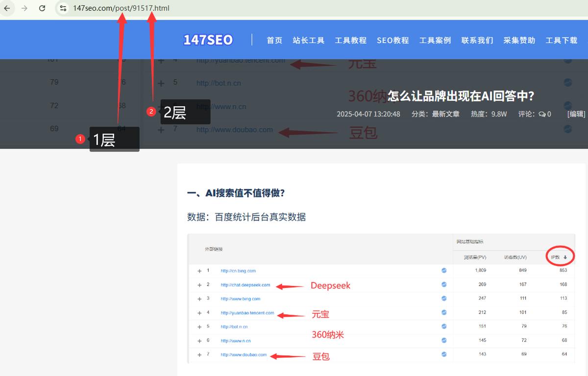The width and height of the screenshot is (588, 376).
Task: Click the 热度: 9.8W popularity text
Action: click(489, 114)
